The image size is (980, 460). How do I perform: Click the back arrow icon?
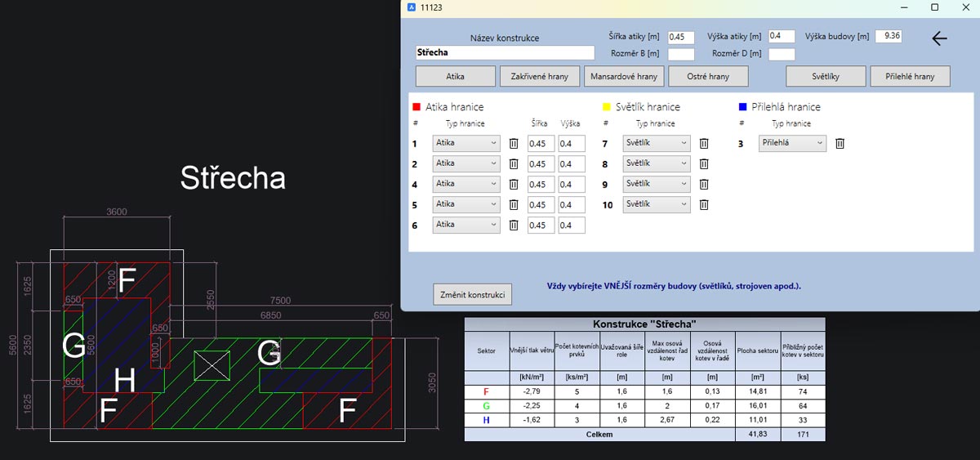939,38
